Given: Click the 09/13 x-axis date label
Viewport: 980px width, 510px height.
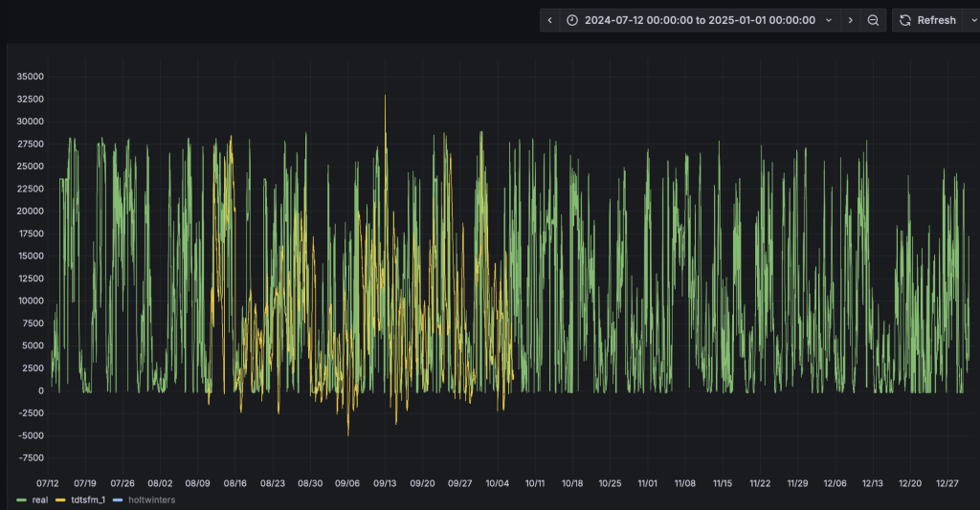Looking at the screenshot, I should point(386,484).
